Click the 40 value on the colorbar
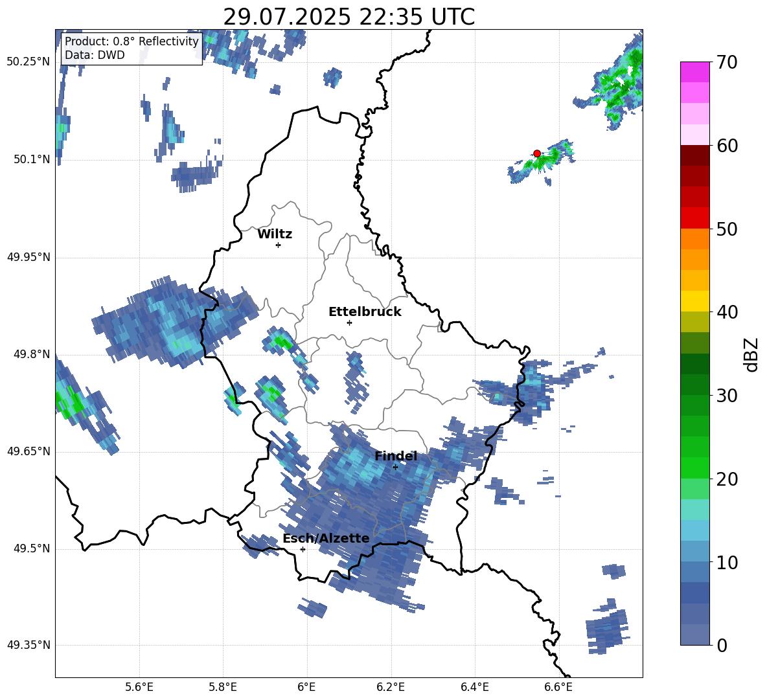This screenshot has height=700, width=767. (726, 312)
